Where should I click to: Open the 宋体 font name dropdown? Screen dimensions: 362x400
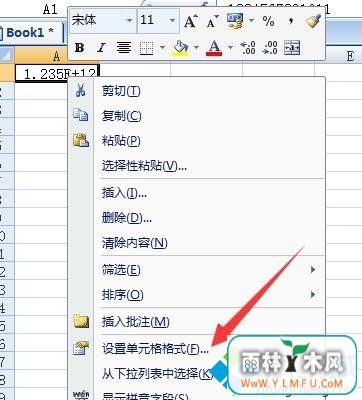point(129,21)
